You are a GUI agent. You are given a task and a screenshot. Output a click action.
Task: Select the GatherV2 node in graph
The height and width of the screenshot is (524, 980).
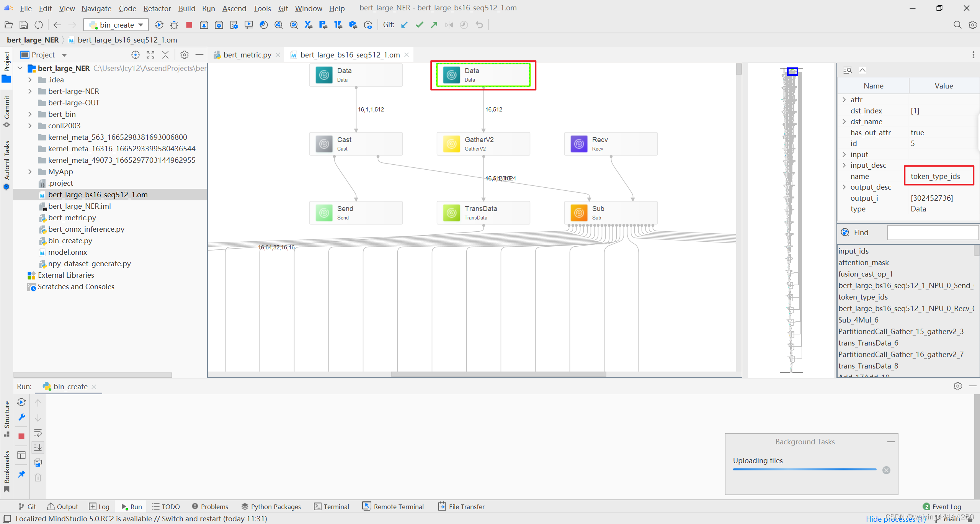483,144
